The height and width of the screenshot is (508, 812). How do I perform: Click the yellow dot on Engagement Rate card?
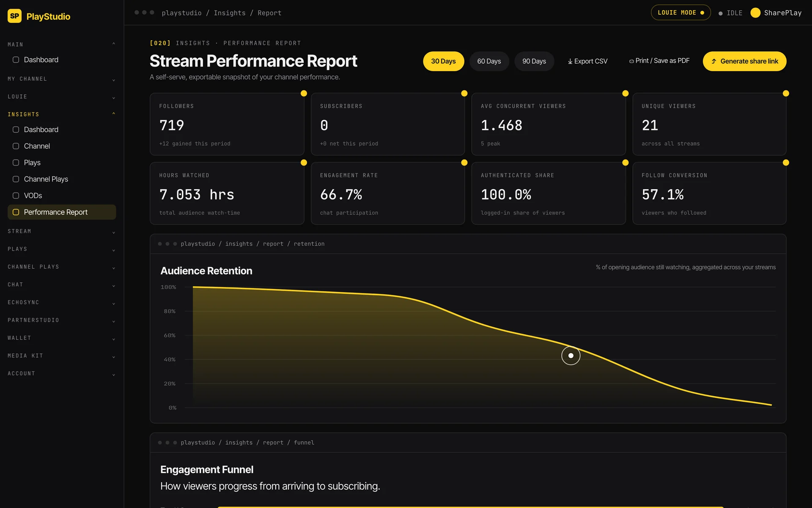[x=464, y=163]
